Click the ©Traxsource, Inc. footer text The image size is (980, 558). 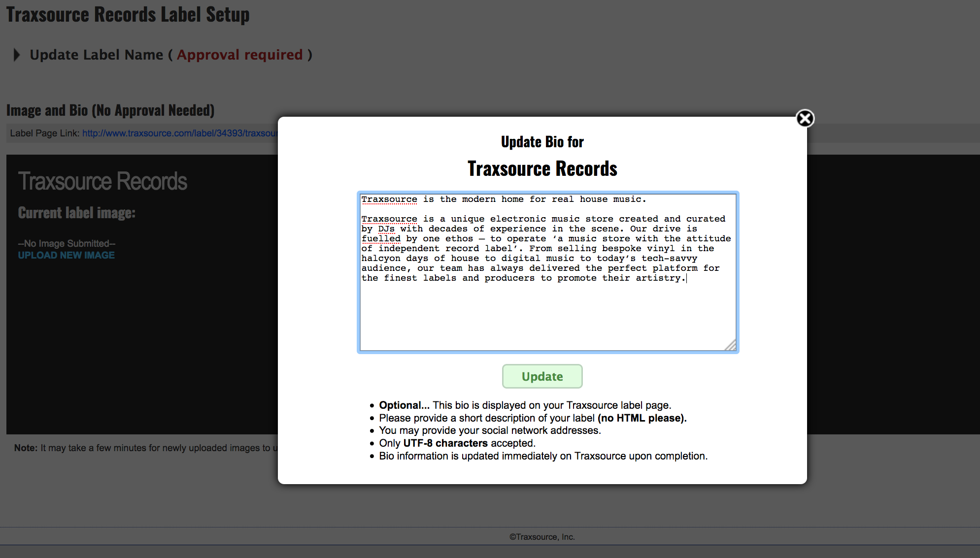pos(542,537)
